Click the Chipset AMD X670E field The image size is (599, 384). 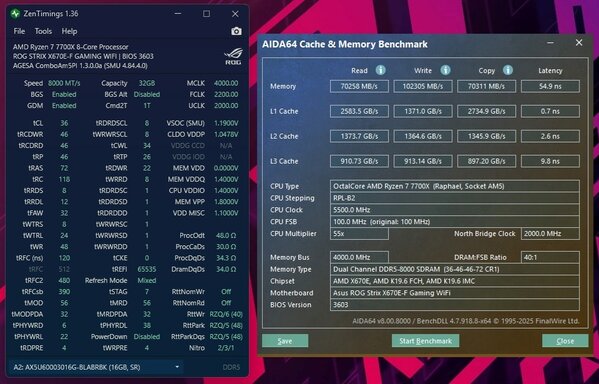click(x=455, y=281)
